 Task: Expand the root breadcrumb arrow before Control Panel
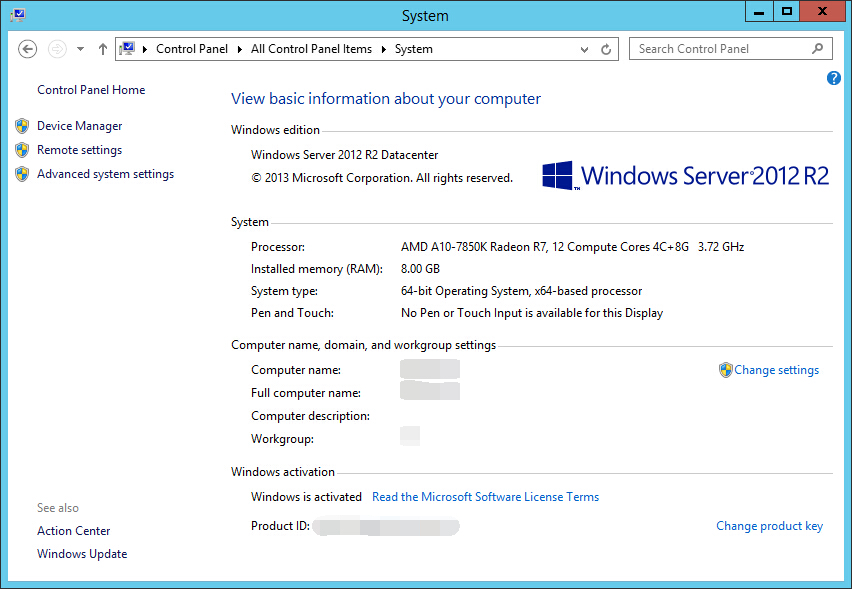pos(145,49)
